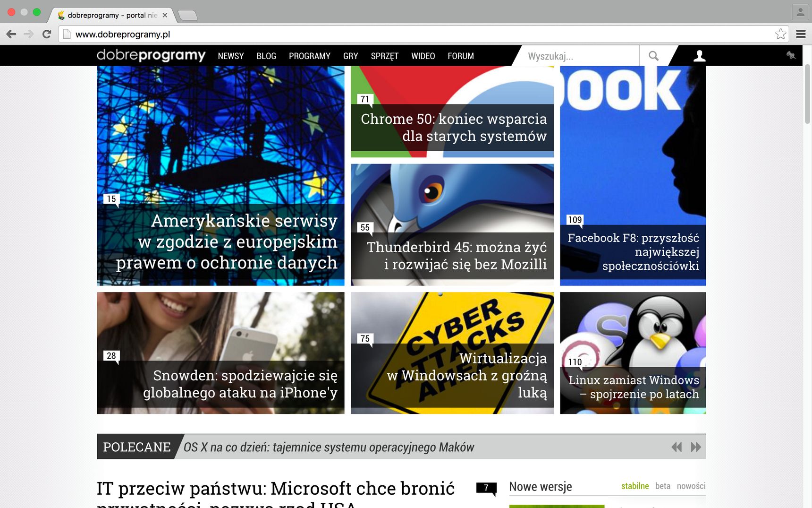The width and height of the screenshot is (812, 508).
Task: Open the FORUM section
Action: (461, 56)
